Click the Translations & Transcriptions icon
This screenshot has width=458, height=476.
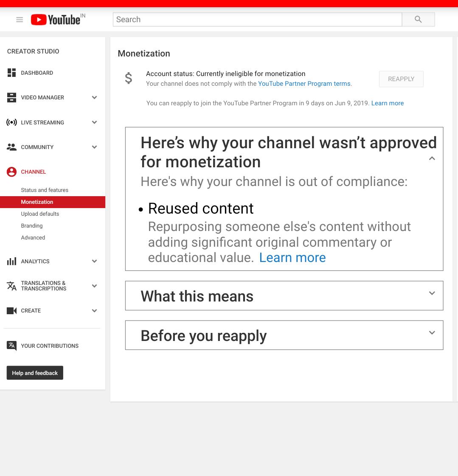tap(11, 286)
